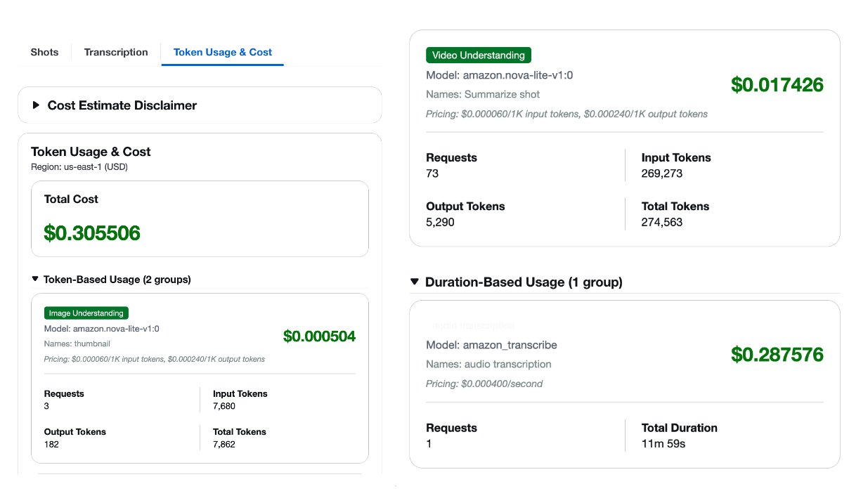Click the faded audio transcription badge
The width and height of the screenshot is (868, 491).
pos(474,326)
